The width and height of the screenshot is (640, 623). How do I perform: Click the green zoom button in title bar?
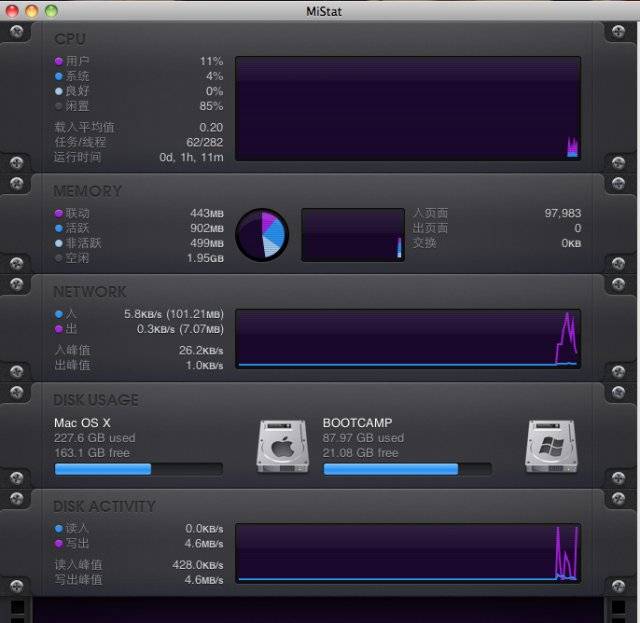51,11
